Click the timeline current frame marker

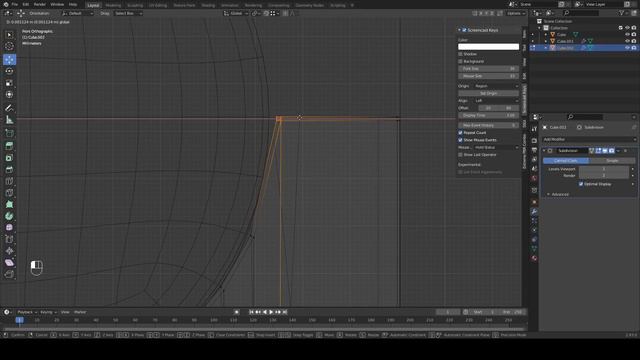pyautogui.click(x=19, y=320)
